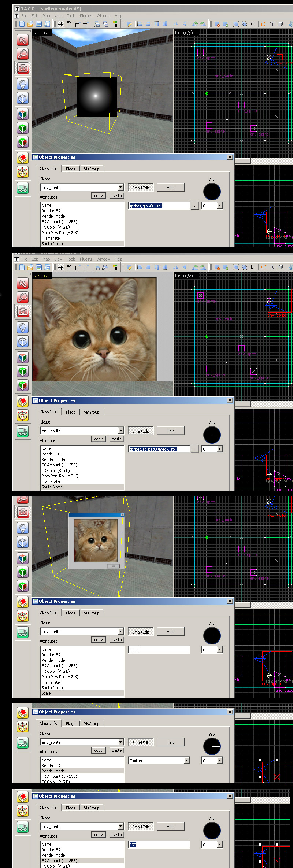Choose red clipping tool next to glow01 Object Properties title
This screenshot has height=868, width=293.
tap(23, 158)
